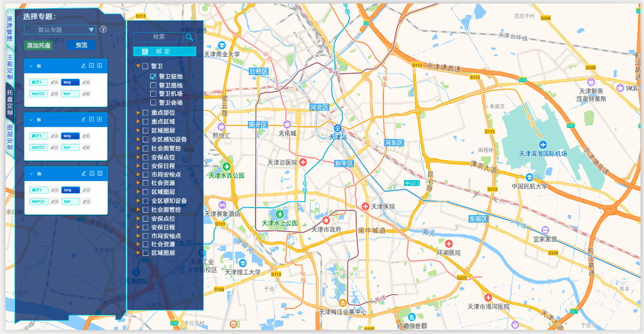The image size is (644, 334).
Task: Click the edit pencil in the second 事 card header
Action: (84, 119)
